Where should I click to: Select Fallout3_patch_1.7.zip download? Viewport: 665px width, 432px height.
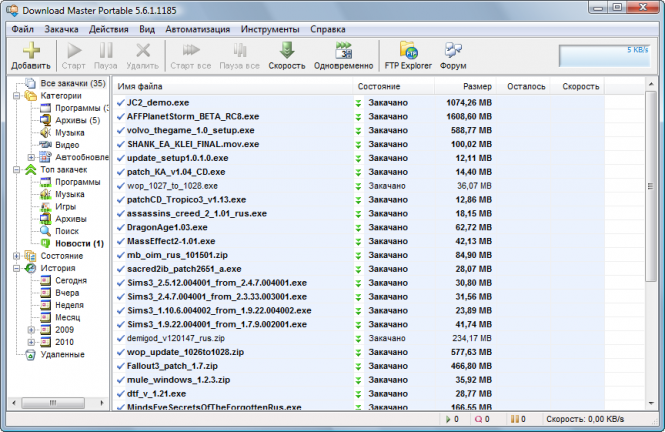click(x=359, y=366)
